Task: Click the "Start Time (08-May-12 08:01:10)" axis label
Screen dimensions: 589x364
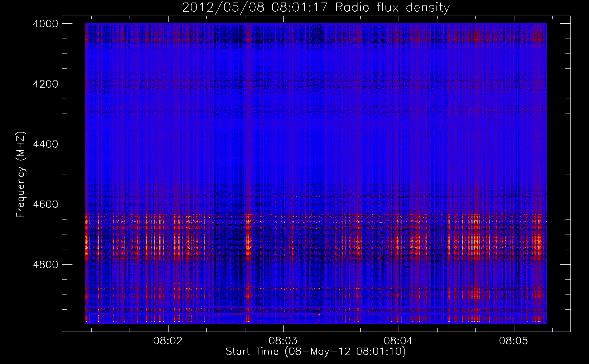Action: (315, 352)
